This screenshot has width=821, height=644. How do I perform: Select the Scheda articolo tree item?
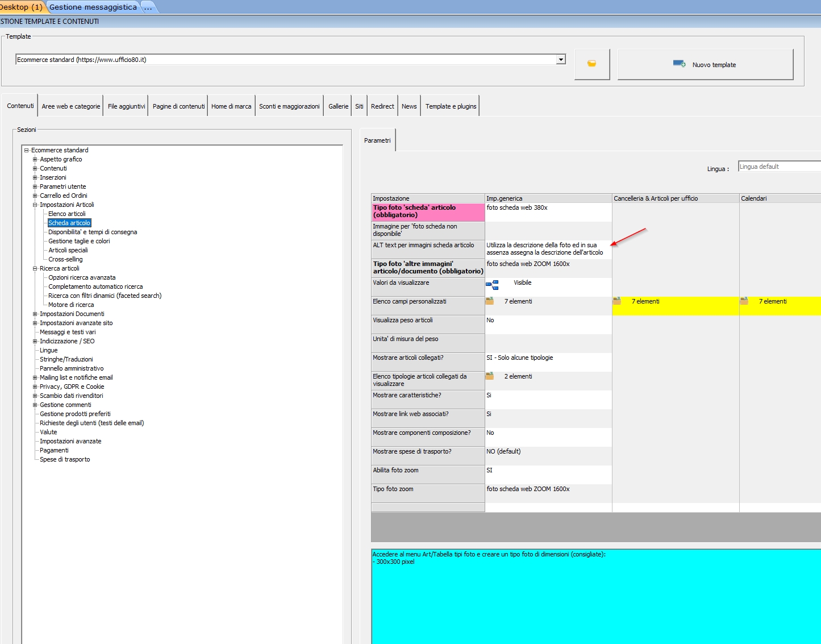pos(69,223)
